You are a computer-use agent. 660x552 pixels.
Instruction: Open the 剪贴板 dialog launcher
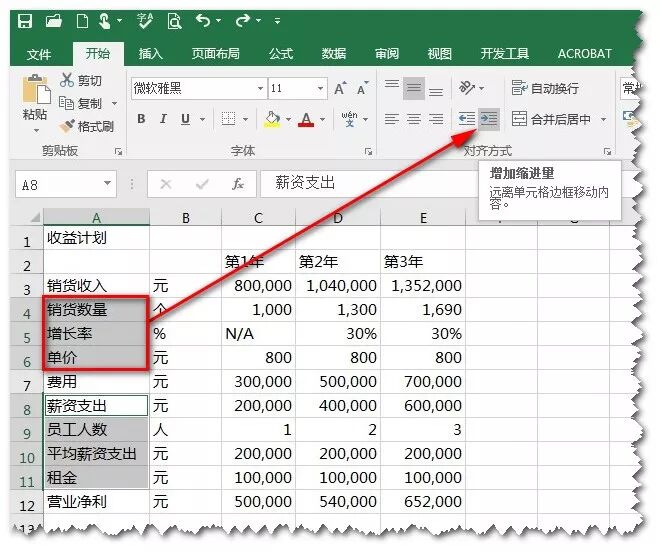(x=118, y=152)
